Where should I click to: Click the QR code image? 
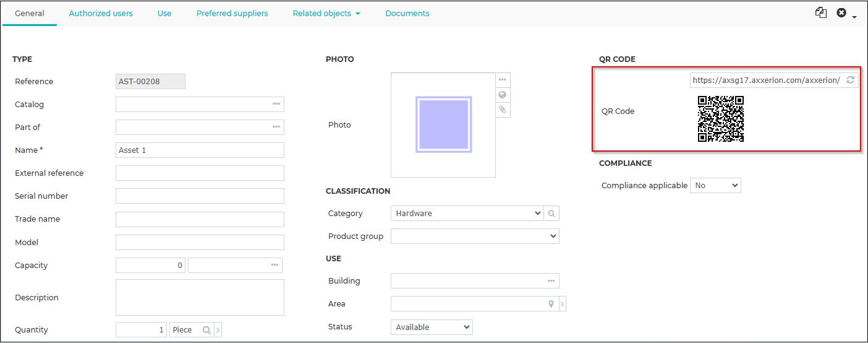pos(721,119)
